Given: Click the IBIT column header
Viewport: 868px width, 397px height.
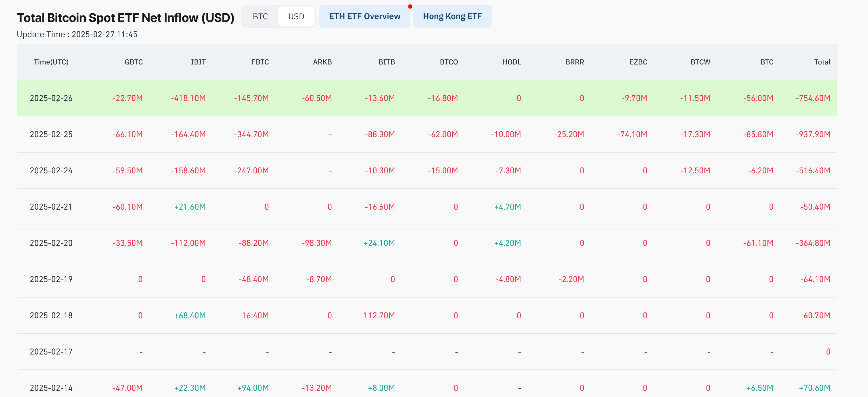Looking at the screenshot, I should pyautogui.click(x=198, y=62).
